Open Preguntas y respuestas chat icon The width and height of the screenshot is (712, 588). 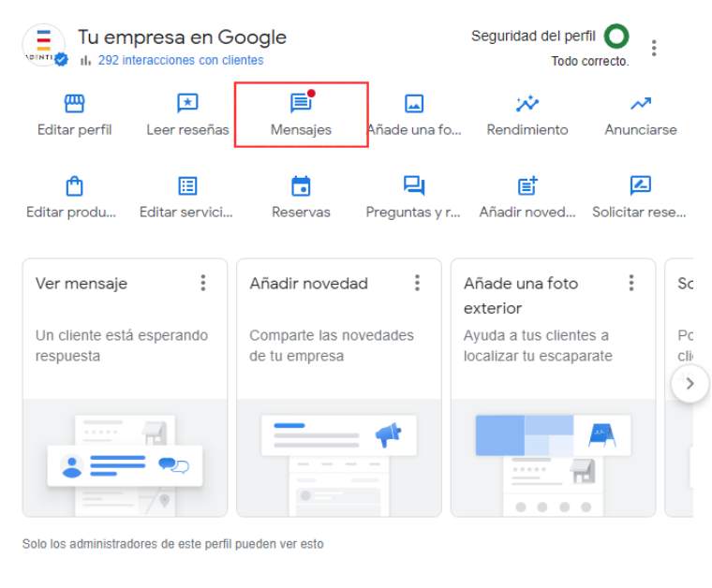[414, 186]
